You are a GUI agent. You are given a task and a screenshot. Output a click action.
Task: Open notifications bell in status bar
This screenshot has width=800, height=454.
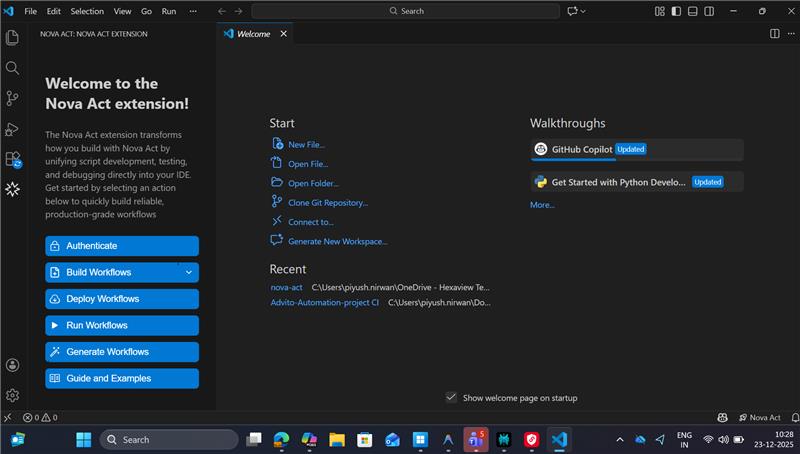pos(795,417)
